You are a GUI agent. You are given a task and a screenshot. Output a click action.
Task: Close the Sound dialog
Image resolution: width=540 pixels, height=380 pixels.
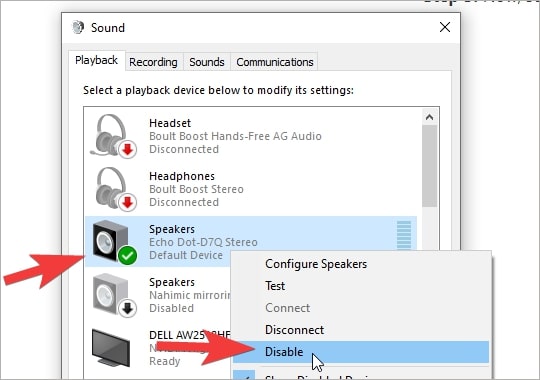(445, 27)
